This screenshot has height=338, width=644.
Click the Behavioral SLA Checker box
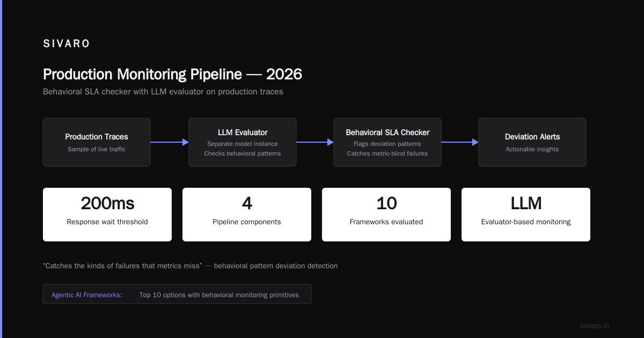387,142
